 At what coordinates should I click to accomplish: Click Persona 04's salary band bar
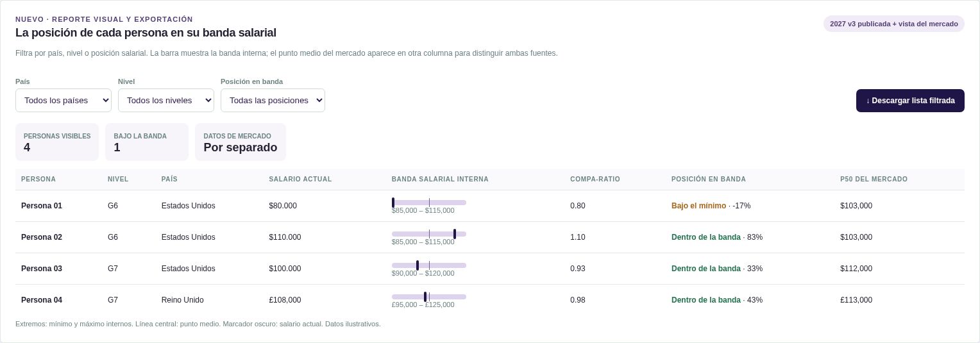click(429, 297)
